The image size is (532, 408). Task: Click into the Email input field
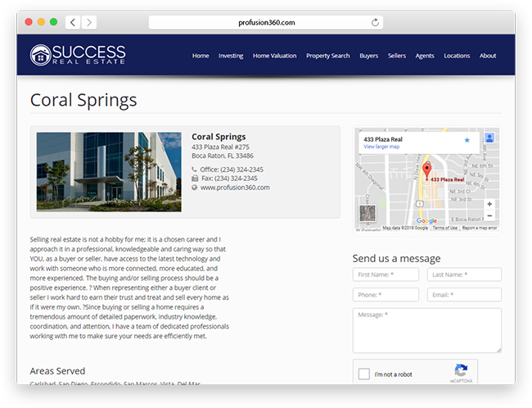[464, 295]
